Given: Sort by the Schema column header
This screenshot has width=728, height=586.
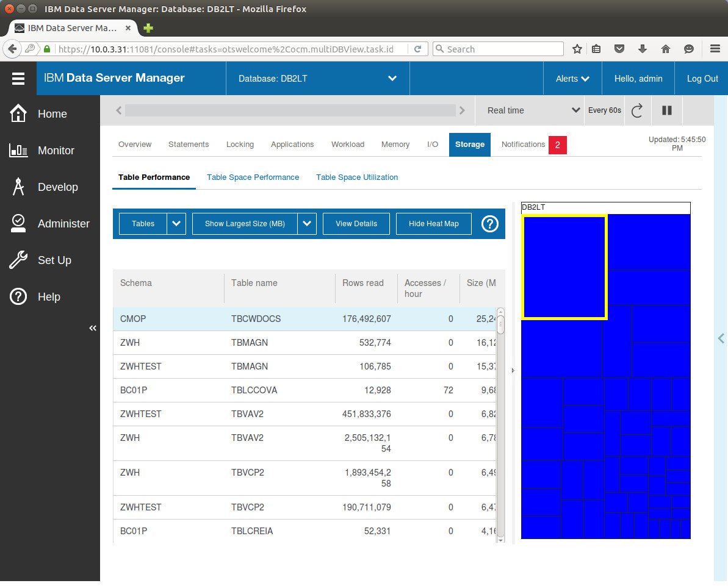Looking at the screenshot, I should [x=136, y=283].
